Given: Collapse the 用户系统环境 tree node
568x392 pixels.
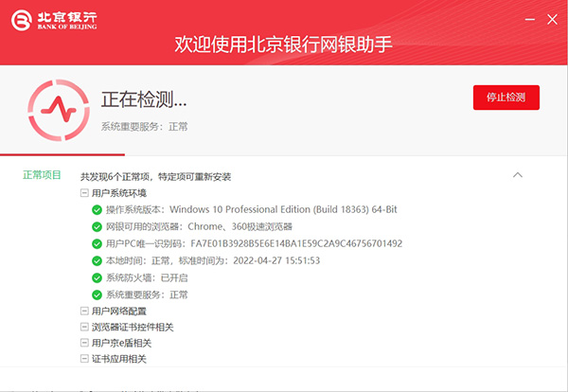Looking at the screenshot, I should coord(84,193).
